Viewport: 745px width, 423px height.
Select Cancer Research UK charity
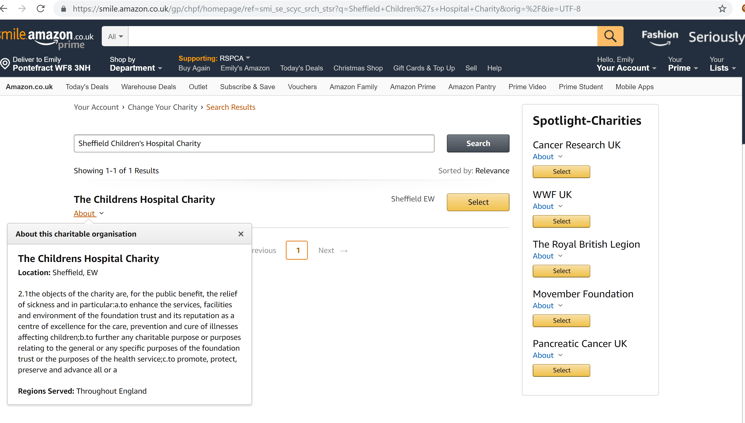coord(561,172)
